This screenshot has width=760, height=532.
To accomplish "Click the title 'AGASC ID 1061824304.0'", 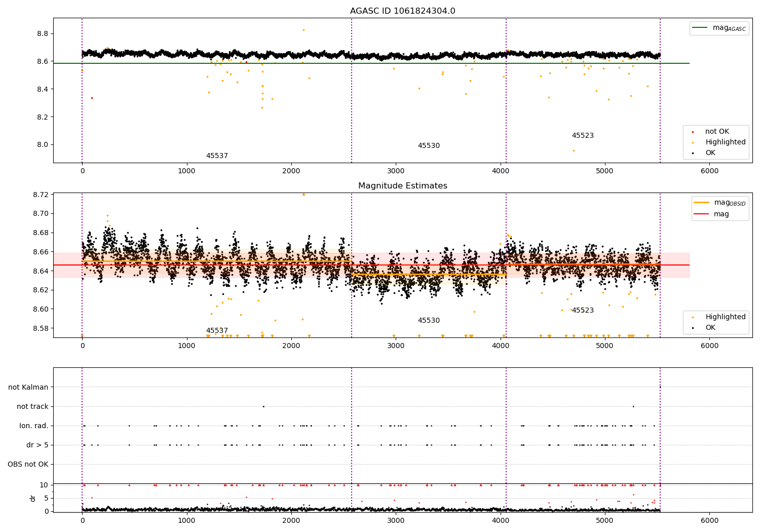I will click(402, 11).
